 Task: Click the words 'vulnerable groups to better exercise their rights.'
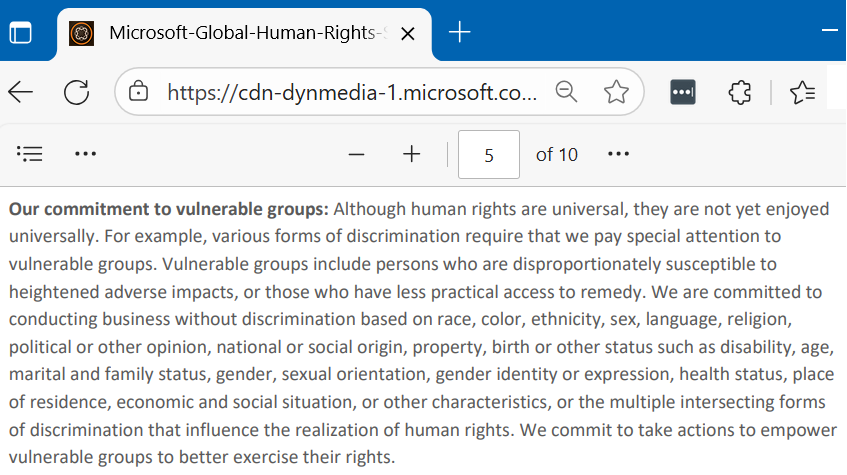[x=202, y=457]
